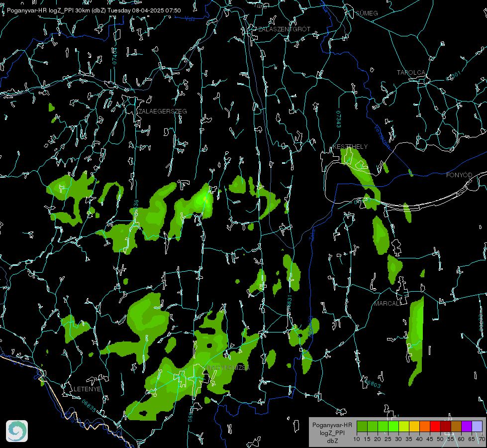This screenshot has width=487, height=448.
Task: Select the light green 20-25 dBZ swatch
Action: (x=383, y=426)
